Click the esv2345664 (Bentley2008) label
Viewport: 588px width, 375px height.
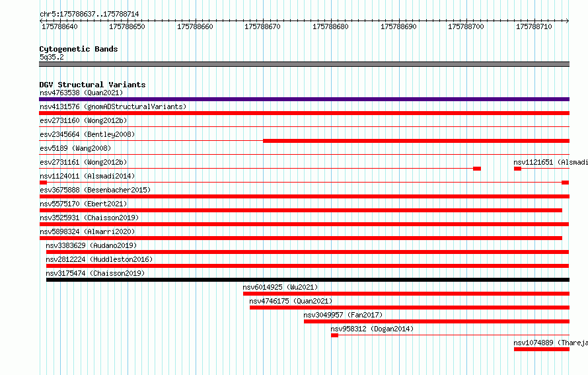87,134
